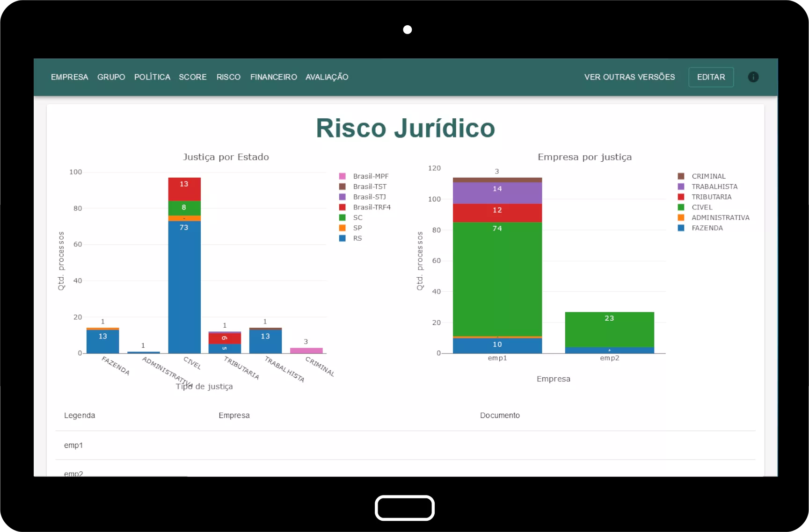Viewport: 809px width, 532px height.
Task: Toggle TRABALHISTA series in right legend
Action: click(707, 187)
